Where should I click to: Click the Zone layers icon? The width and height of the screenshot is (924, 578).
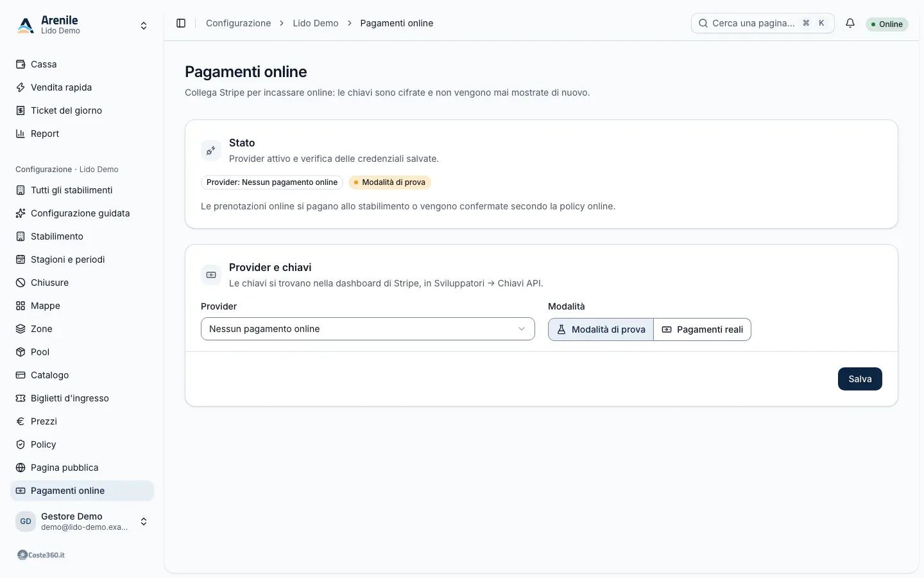[21, 329]
